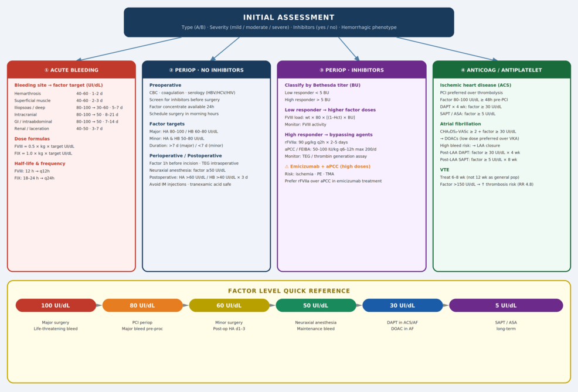The height and width of the screenshot is (392, 578).
Task: Click the Anticoag / Antiplatelet green header
Action: [x=501, y=70]
